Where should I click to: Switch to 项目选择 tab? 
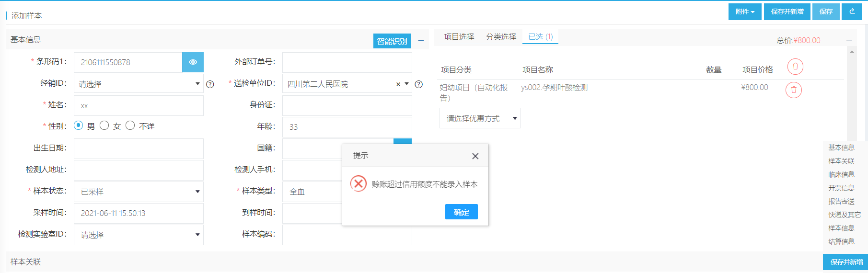[x=459, y=37]
